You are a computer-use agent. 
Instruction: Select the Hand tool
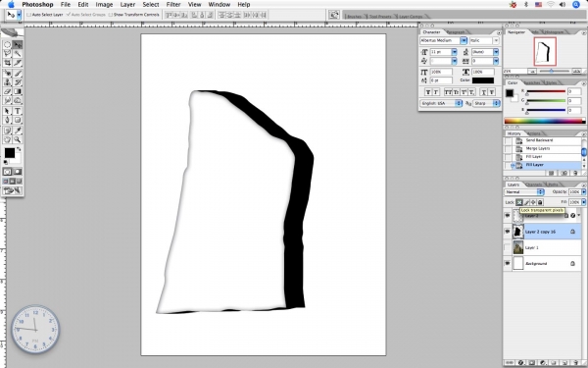[7, 139]
